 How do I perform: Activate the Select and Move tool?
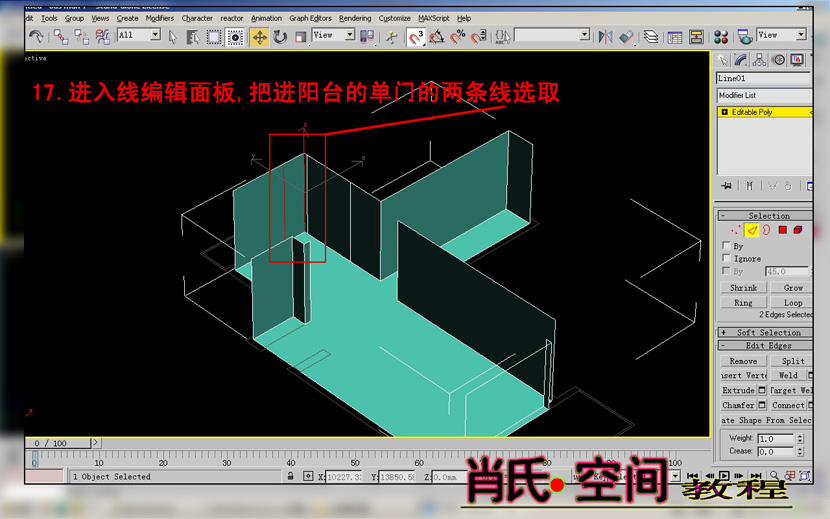[259, 37]
